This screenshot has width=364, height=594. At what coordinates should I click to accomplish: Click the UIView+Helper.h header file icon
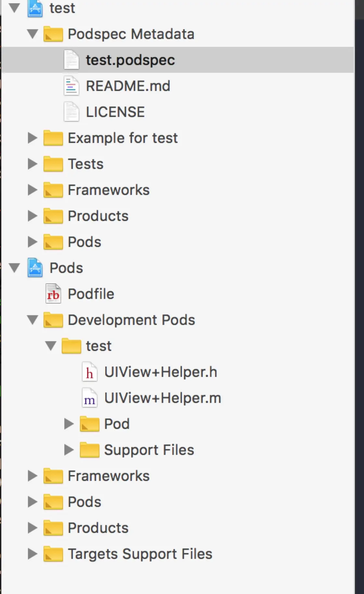coord(89,372)
